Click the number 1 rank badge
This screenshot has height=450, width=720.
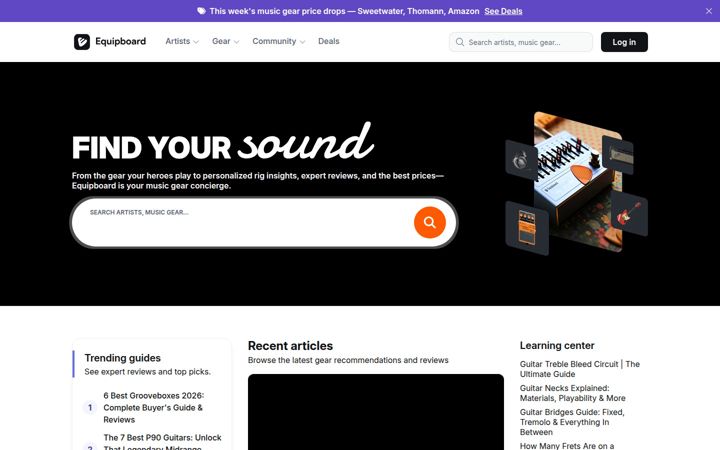90,407
